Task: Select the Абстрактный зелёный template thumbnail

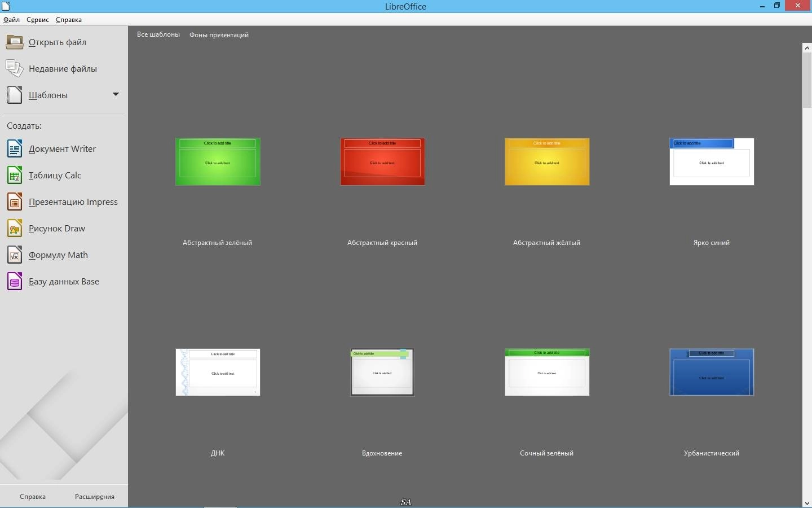Action: click(218, 161)
